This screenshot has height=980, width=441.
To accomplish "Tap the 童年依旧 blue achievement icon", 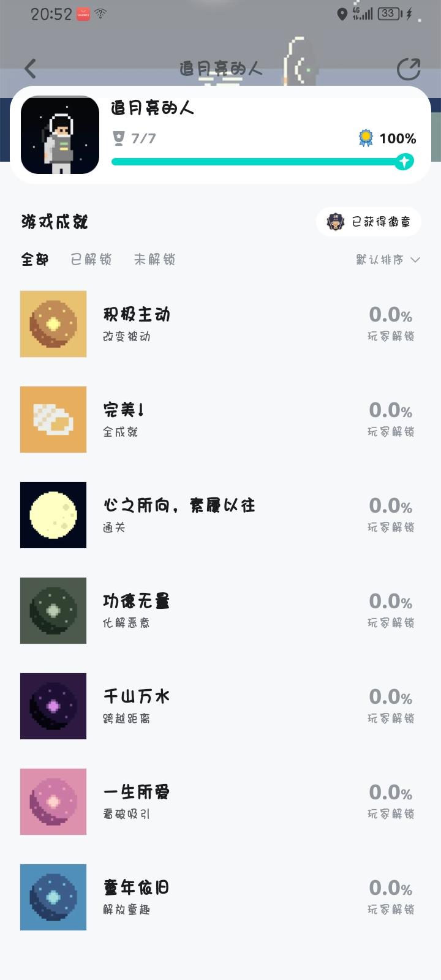I will pyautogui.click(x=53, y=897).
